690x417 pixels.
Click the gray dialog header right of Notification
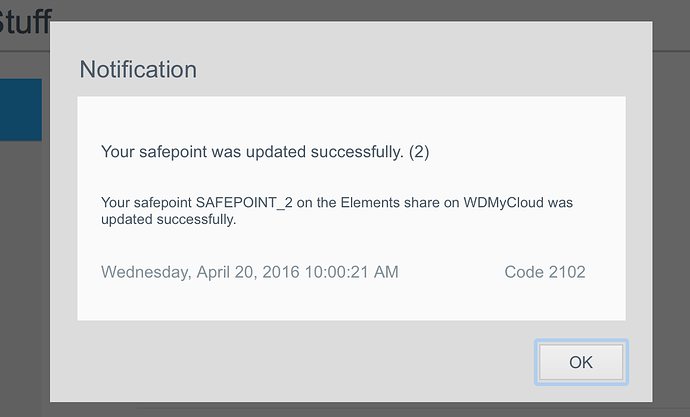(x=420, y=70)
